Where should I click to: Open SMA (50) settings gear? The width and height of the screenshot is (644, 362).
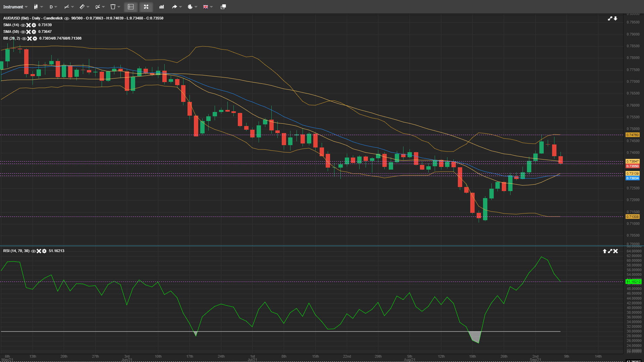pyautogui.click(x=34, y=32)
